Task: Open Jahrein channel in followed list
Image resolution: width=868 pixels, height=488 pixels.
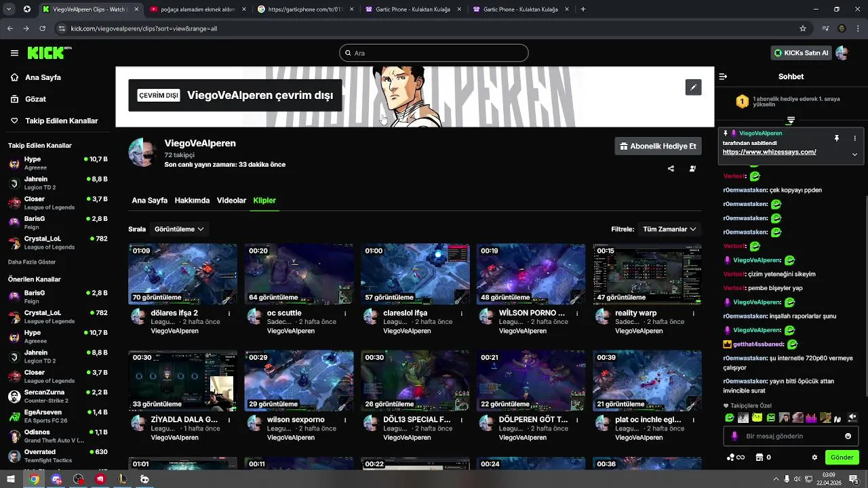Action: [x=58, y=183]
